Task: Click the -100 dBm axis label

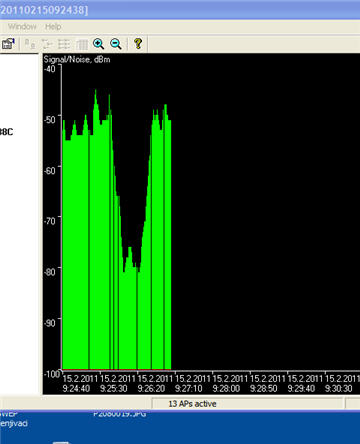Action: [x=52, y=374]
